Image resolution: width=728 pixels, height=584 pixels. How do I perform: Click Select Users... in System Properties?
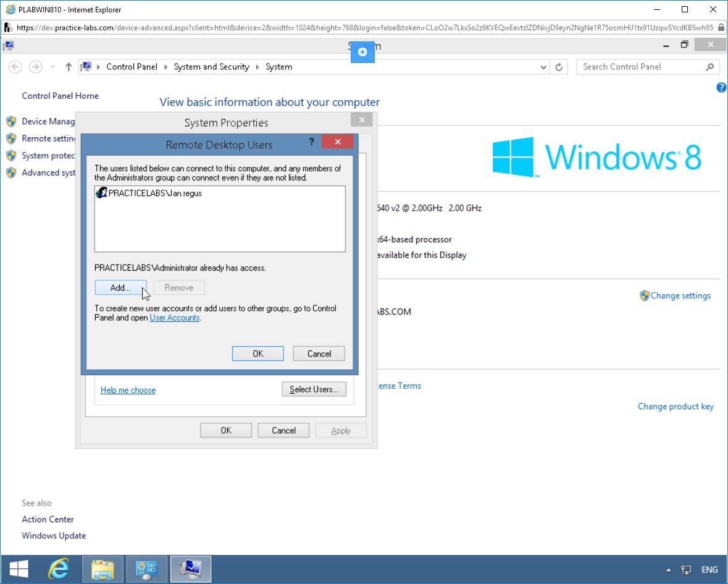tap(314, 389)
